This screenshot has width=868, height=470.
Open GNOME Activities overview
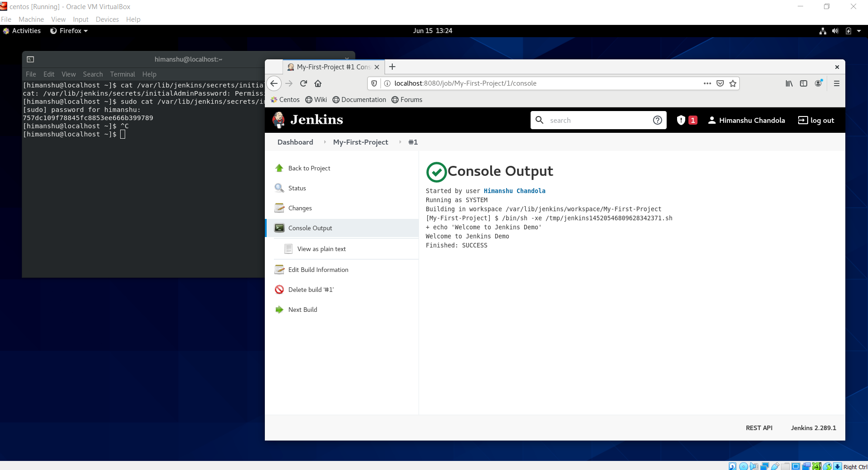tap(22, 31)
